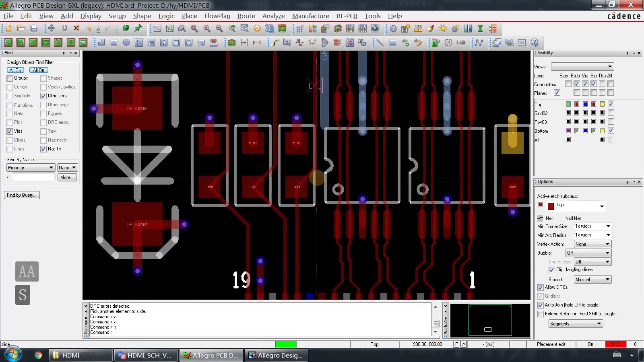Click the Copy icon in the toolbar
This screenshot has height=362, width=644.
click(64, 29)
